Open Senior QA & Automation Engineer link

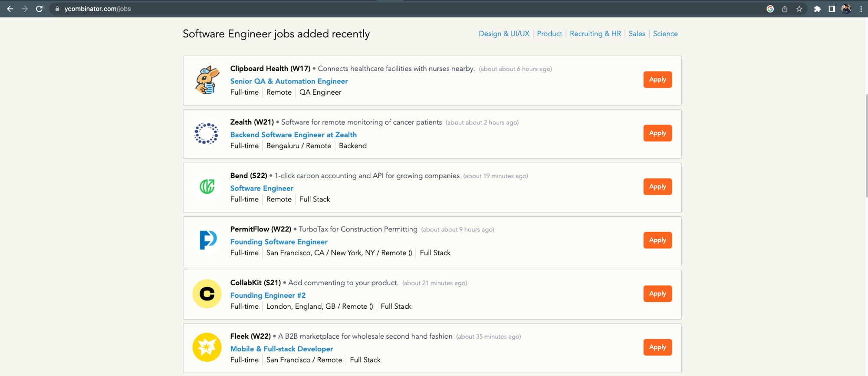tap(289, 81)
